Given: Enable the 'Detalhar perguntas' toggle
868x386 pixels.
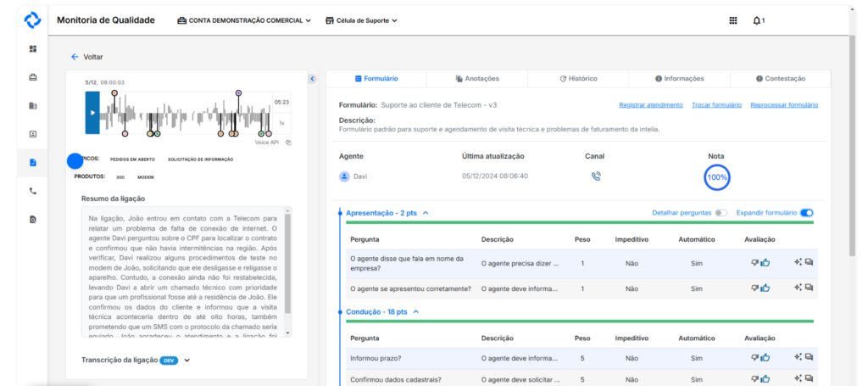Looking at the screenshot, I should coord(721,213).
